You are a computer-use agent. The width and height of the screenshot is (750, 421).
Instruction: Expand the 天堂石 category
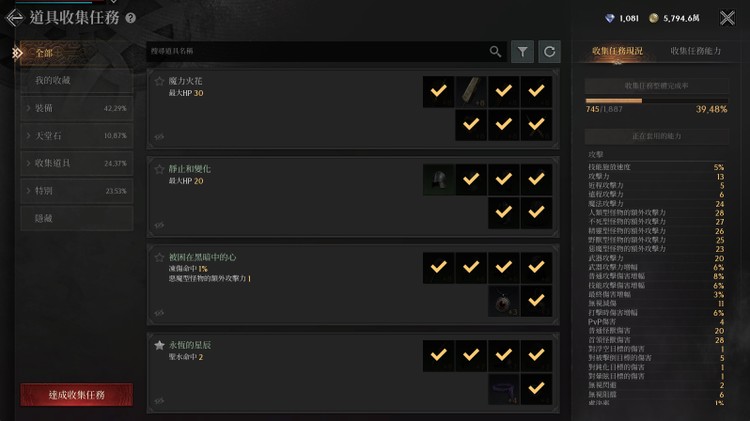click(77, 136)
